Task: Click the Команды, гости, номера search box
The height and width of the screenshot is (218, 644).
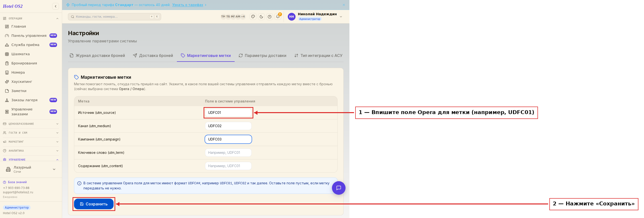Action: click(115, 17)
